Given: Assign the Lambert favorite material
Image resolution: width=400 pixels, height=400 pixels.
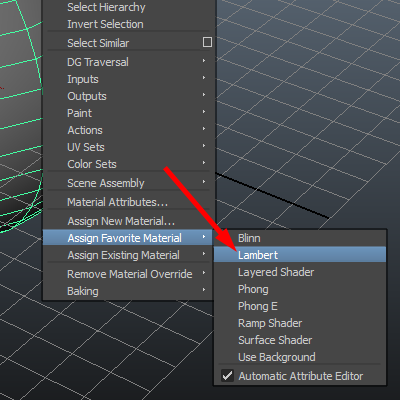Looking at the screenshot, I should 300,255.
